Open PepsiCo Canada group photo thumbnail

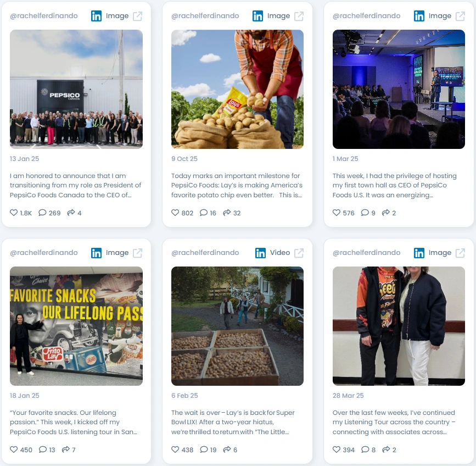click(x=76, y=89)
